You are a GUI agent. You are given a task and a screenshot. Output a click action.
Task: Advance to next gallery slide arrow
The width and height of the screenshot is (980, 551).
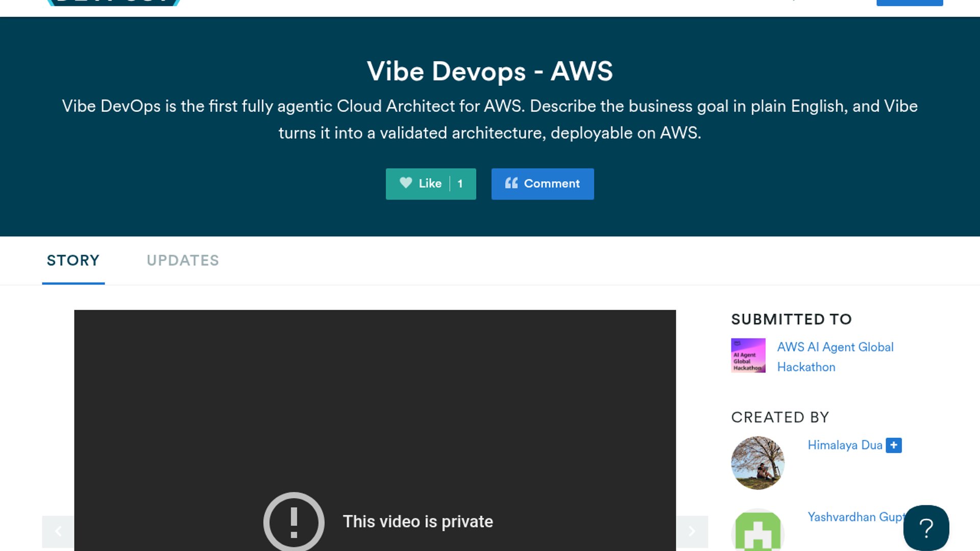coord(692,532)
